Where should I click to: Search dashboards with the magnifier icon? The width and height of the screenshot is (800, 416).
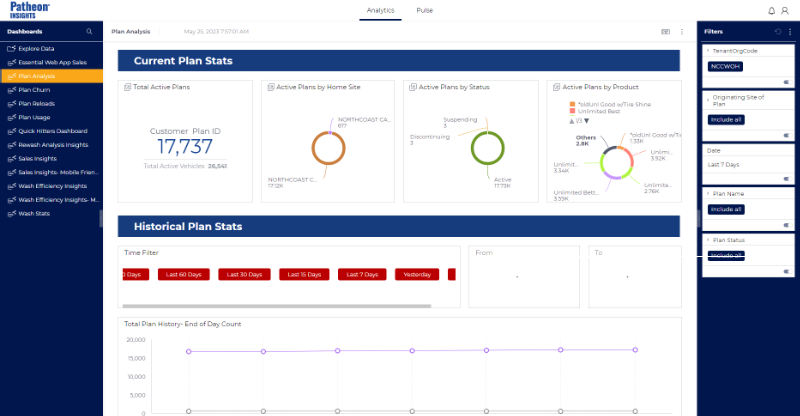pos(89,32)
